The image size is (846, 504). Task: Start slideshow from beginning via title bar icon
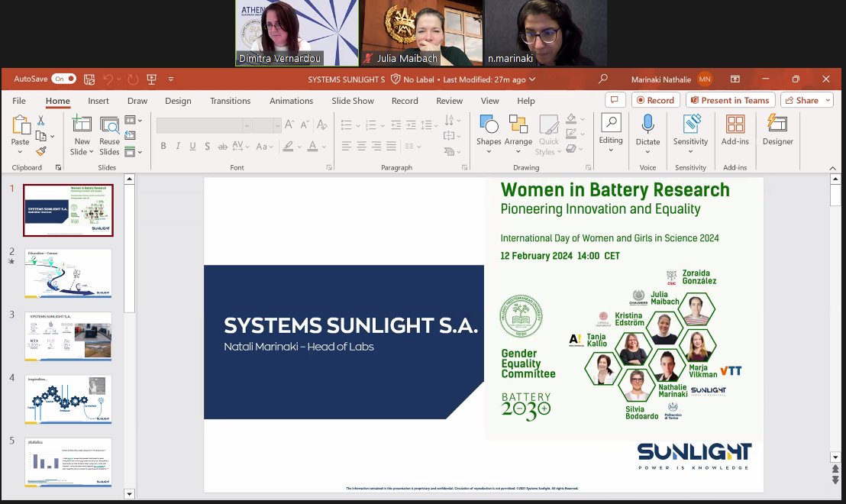(x=152, y=79)
